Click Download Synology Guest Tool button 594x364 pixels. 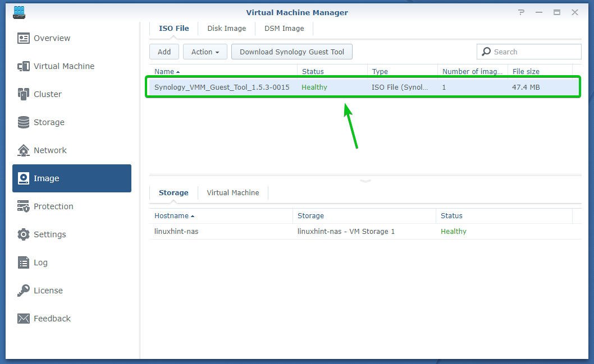[x=292, y=52]
